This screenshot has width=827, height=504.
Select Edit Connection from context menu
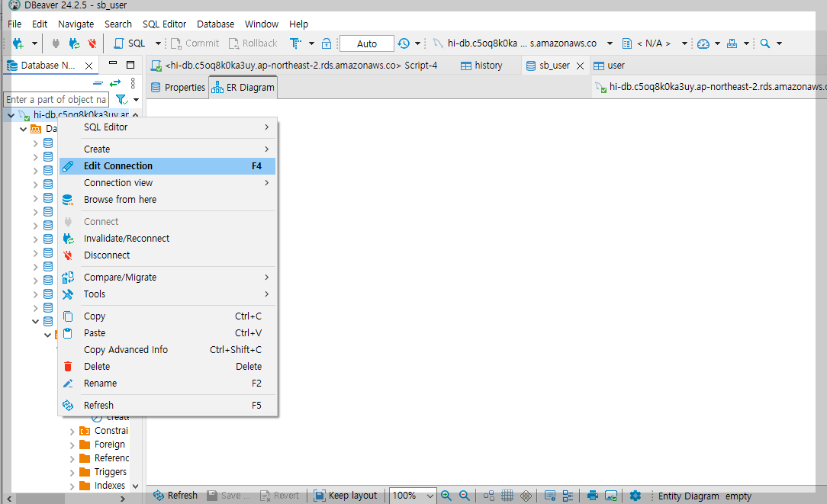click(x=167, y=166)
